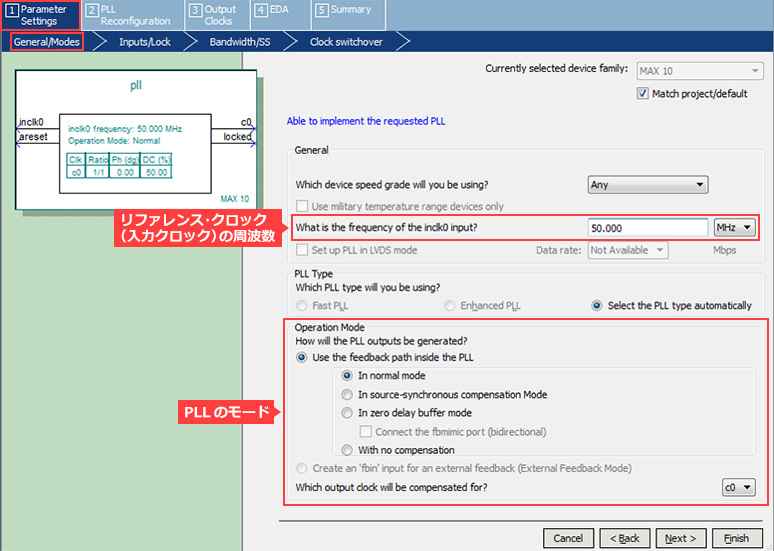
Task: Switch to PLL Reconfiguration tab
Action: pyautogui.click(x=128, y=15)
